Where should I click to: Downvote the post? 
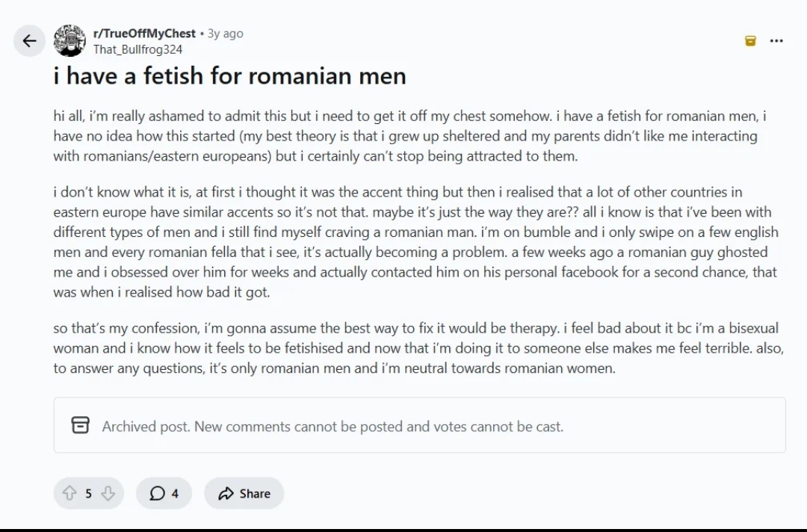click(108, 493)
